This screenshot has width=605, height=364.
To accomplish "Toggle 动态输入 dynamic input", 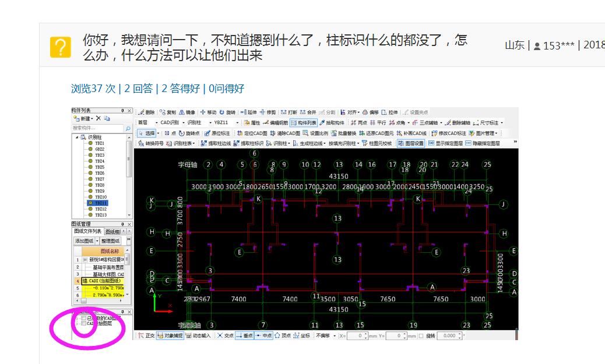I will tap(198, 336).
